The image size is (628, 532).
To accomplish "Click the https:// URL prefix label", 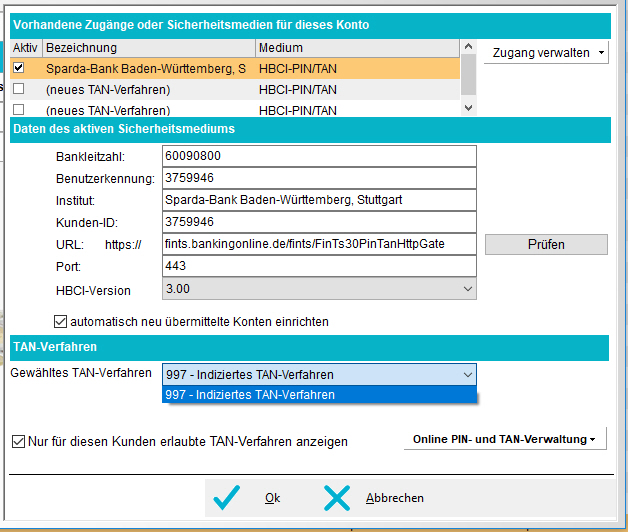I will pos(123,245).
